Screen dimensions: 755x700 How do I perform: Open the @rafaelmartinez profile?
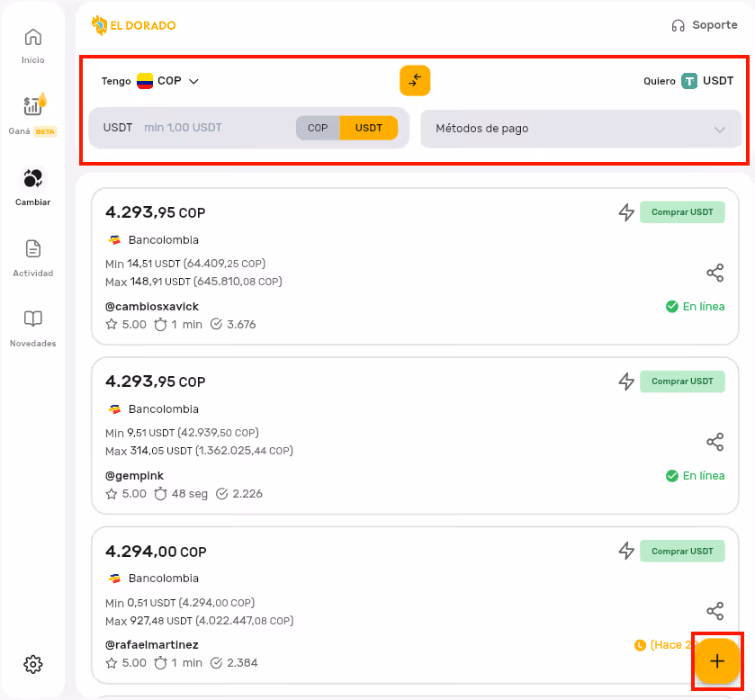pyautogui.click(x=152, y=644)
